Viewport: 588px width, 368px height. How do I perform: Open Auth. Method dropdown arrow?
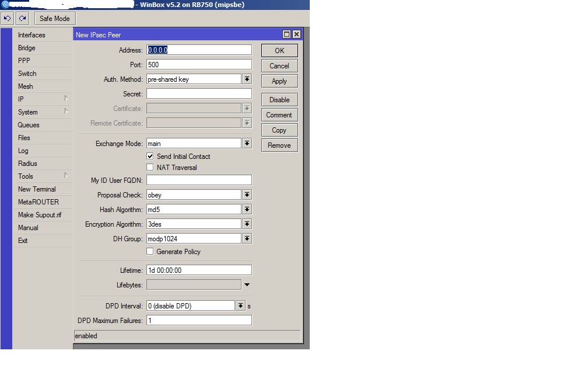point(247,79)
